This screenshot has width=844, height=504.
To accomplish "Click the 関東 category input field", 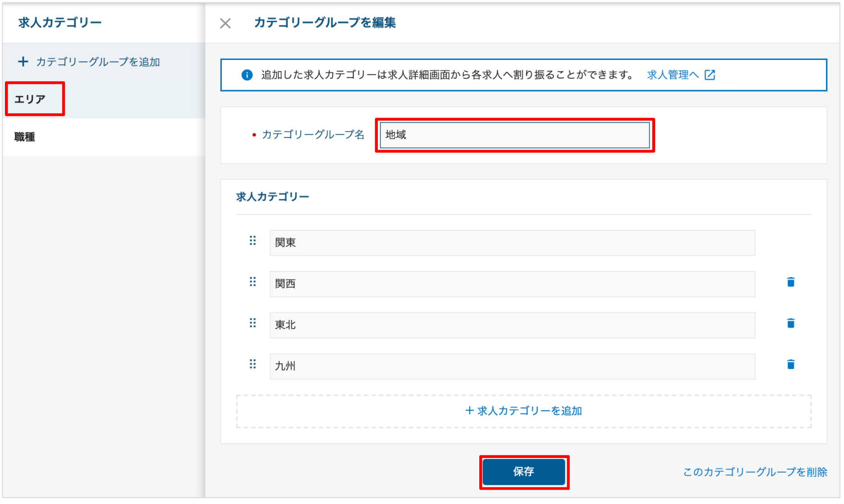I will 512,243.
